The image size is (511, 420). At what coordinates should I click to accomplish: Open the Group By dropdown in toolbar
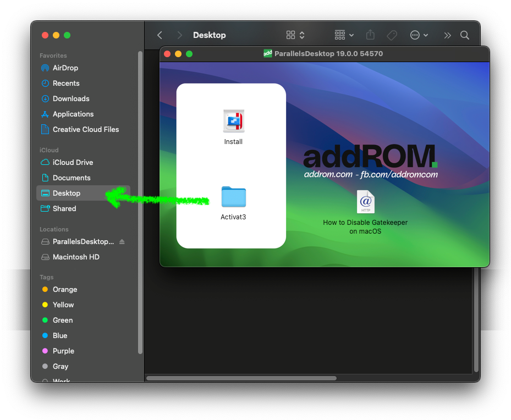(x=344, y=35)
